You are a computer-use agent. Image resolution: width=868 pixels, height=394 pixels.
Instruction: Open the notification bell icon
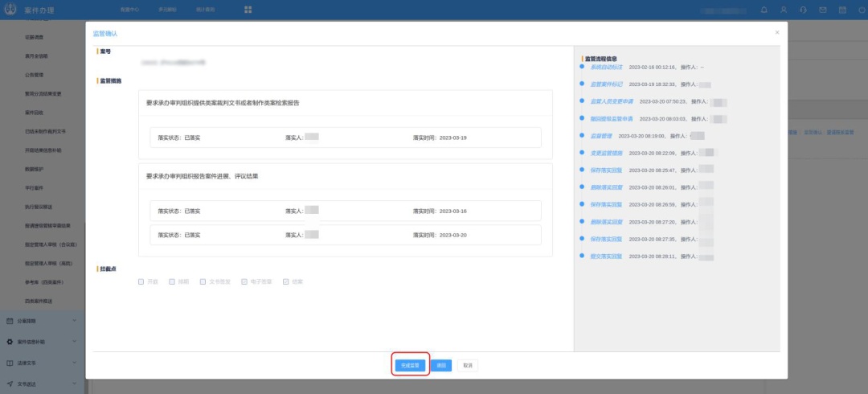click(x=764, y=10)
